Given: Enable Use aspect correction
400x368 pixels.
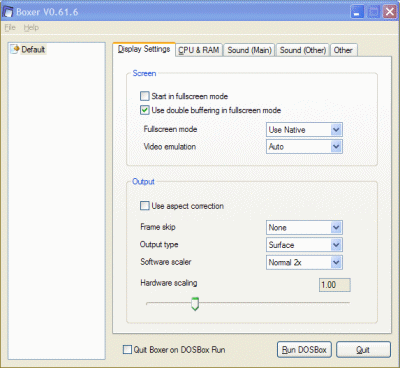Looking at the screenshot, I should (x=144, y=206).
